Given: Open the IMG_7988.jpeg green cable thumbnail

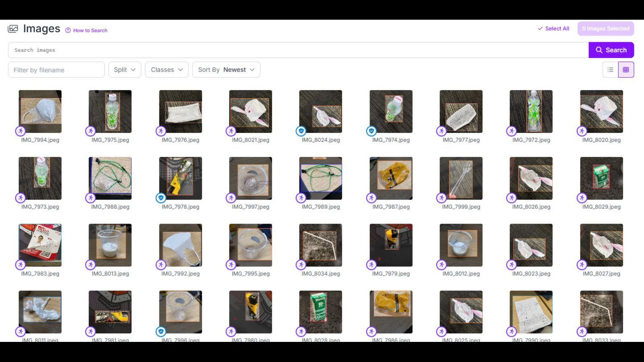Looking at the screenshot, I should (x=110, y=178).
